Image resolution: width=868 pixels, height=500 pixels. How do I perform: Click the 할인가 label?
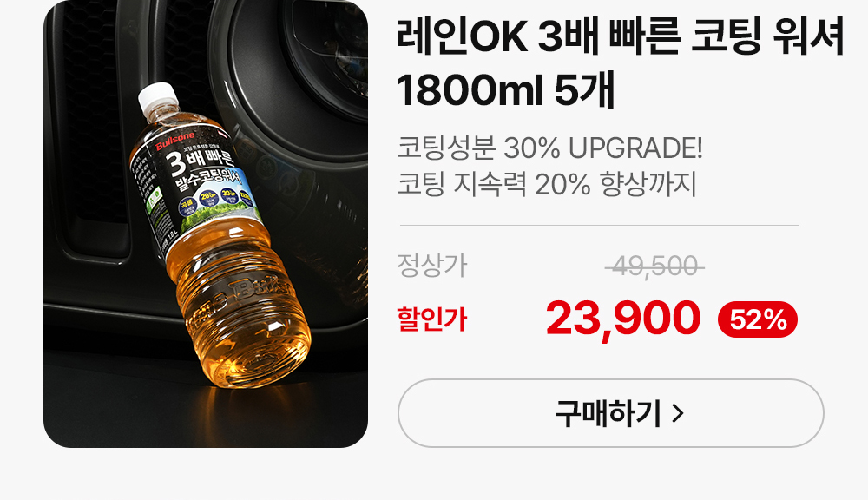431,319
